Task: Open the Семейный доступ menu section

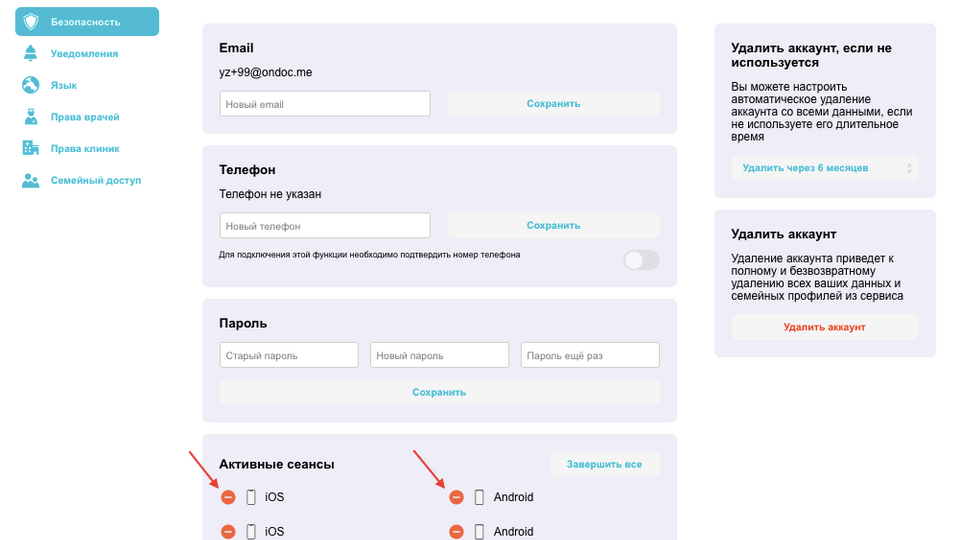Action: 96,181
